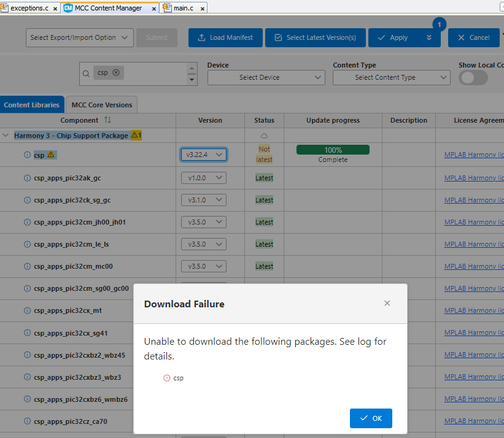Open MPLAB Harmony license link for csp
Image resolution: width=504 pixels, height=438 pixels.
[474, 155]
